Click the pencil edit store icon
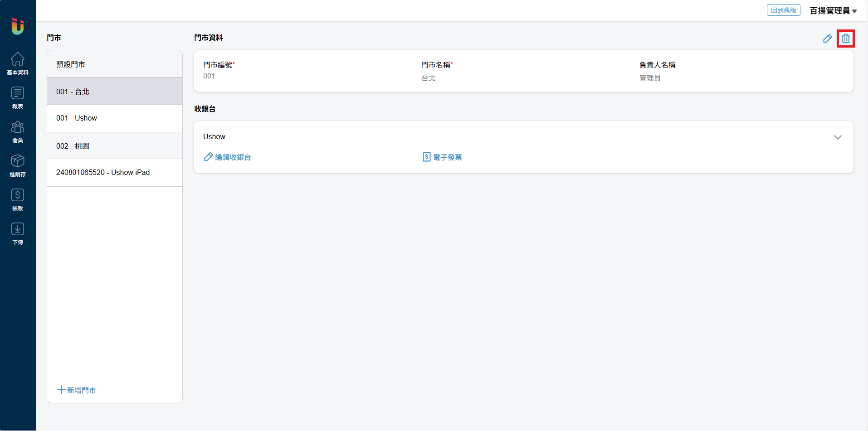This screenshot has height=431, width=868. [x=827, y=39]
